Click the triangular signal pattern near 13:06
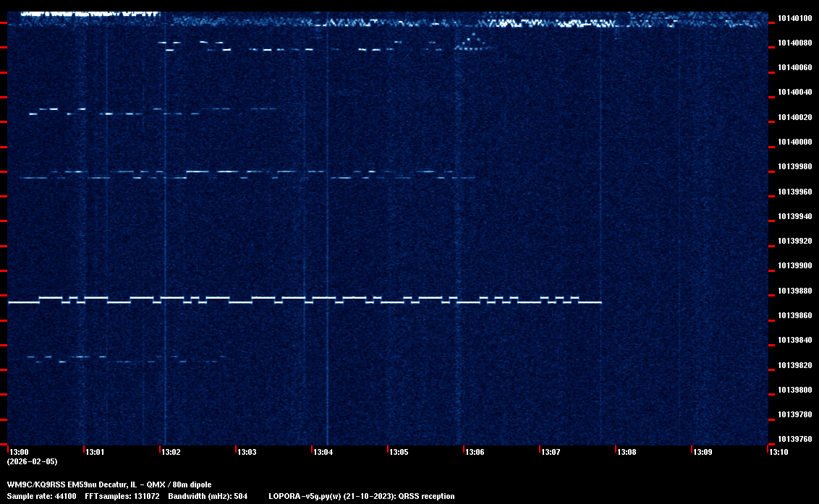 click(x=474, y=43)
